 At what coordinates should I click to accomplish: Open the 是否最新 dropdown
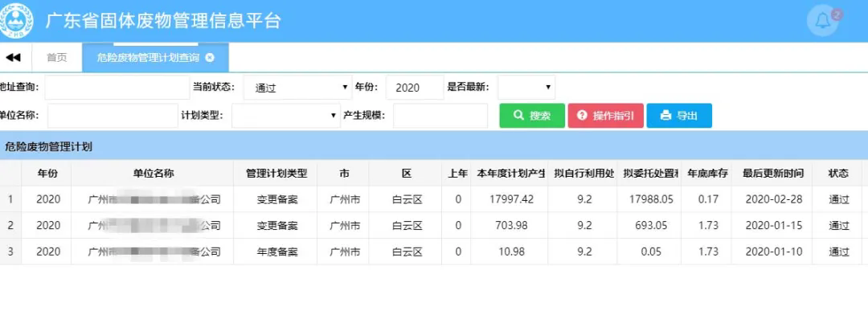[526, 88]
